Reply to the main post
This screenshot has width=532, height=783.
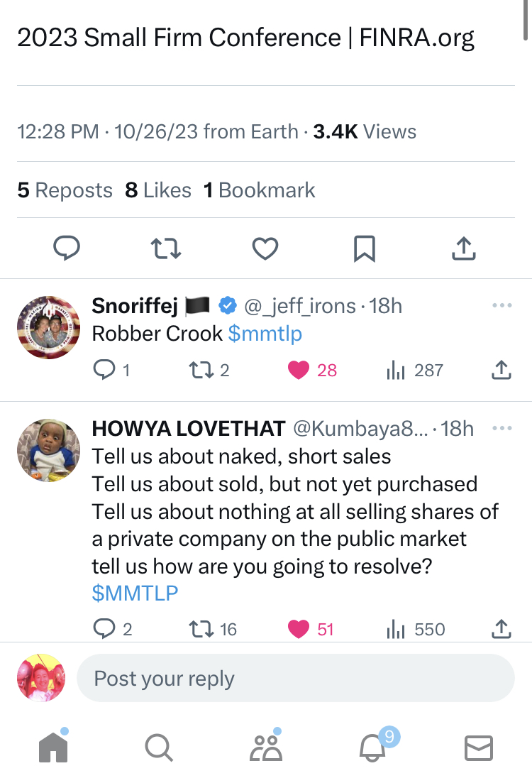(x=67, y=248)
